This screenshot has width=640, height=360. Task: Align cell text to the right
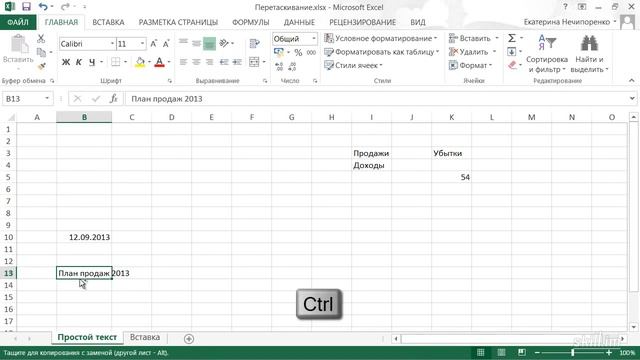pyautogui.click(x=209, y=62)
